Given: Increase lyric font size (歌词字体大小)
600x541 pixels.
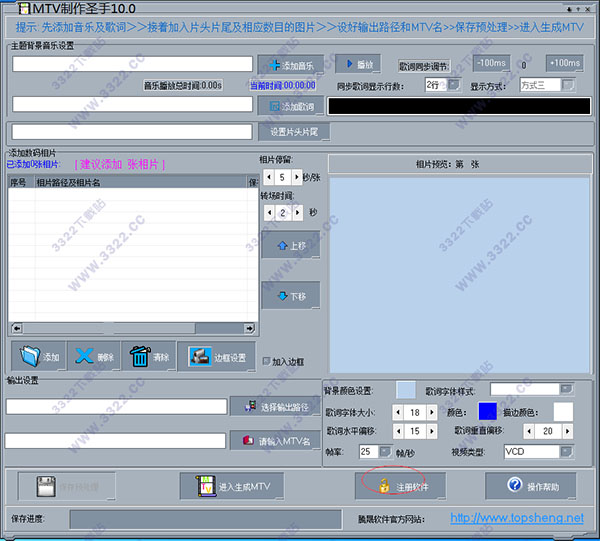Looking at the screenshot, I should tap(432, 412).
